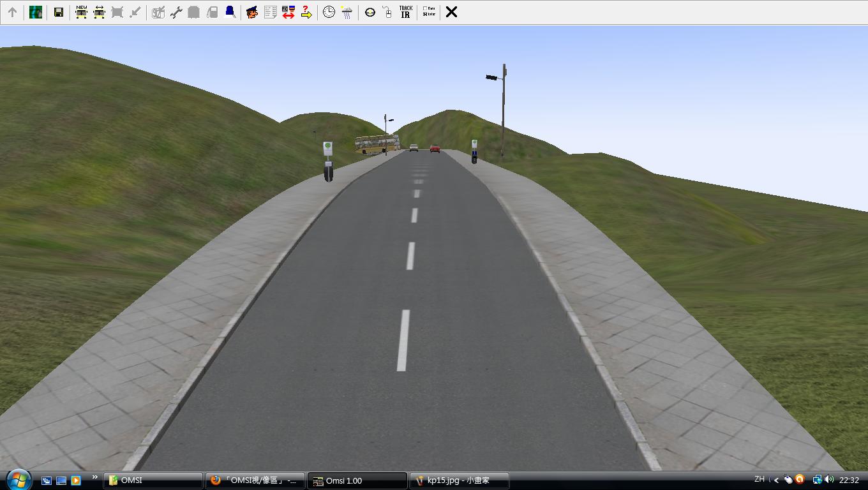Click the steering wheel icon

tap(370, 12)
